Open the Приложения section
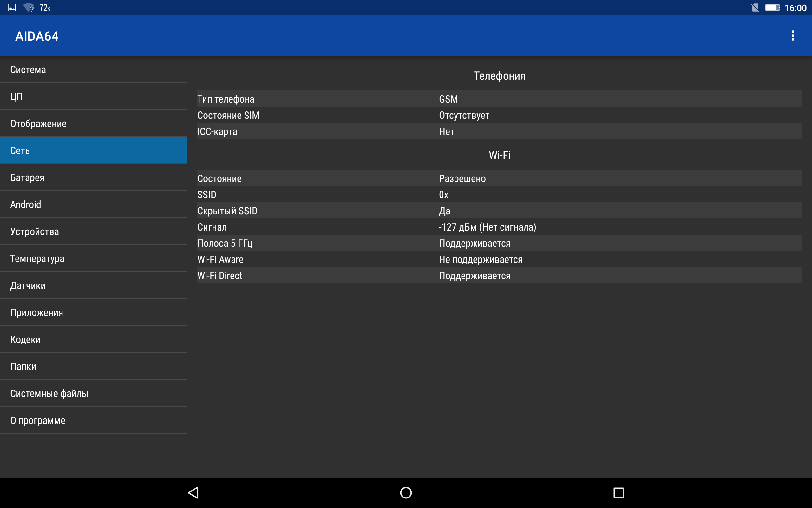Viewport: 812px width, 508px height. coord(93,312)
